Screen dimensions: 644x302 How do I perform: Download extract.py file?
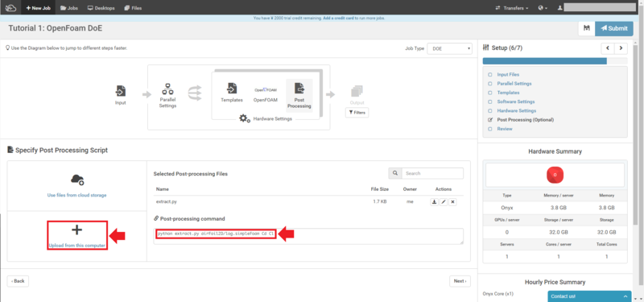[x=435, y=202]
